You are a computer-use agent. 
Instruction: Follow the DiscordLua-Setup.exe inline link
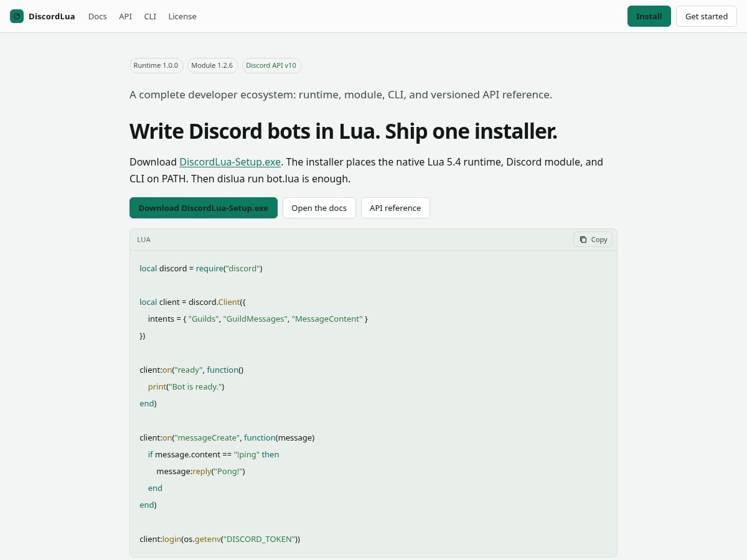pyautogui.click(x=230, y=162)
